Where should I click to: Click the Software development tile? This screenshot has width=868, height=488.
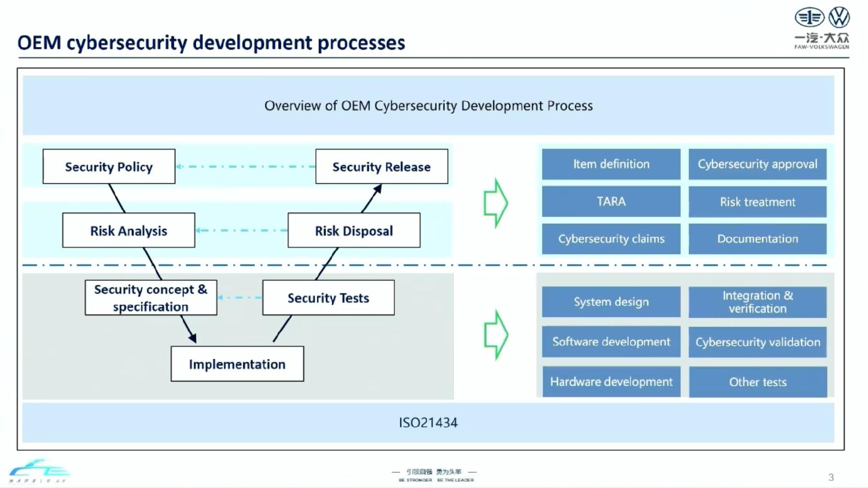coord(611,342)
